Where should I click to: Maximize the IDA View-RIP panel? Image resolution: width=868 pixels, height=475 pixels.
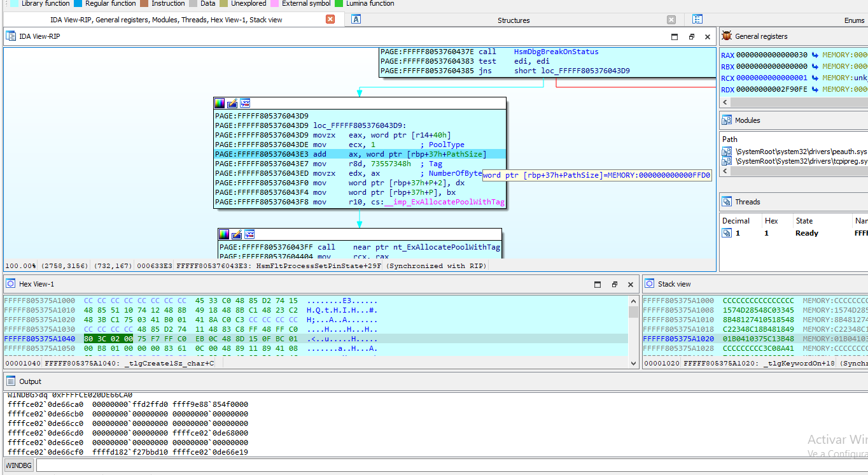click(x=675, y=37)
